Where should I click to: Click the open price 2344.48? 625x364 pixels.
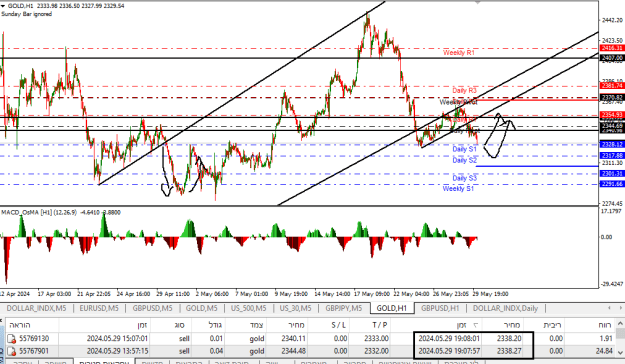pos(293,351)
